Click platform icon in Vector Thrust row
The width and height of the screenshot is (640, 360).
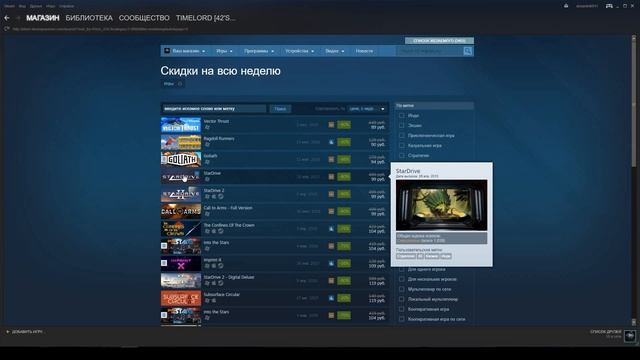pos(331,125)
